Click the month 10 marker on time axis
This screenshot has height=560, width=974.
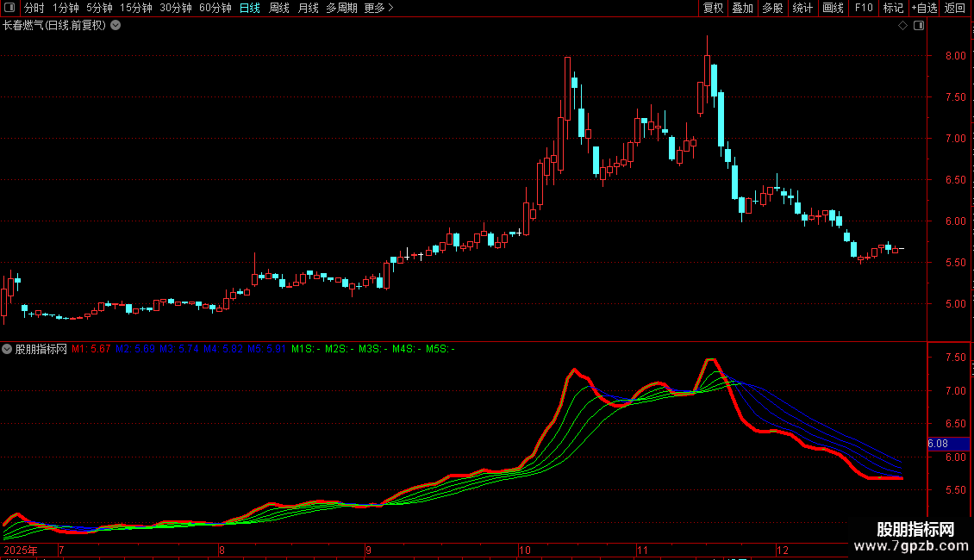[x=525, y=550]
